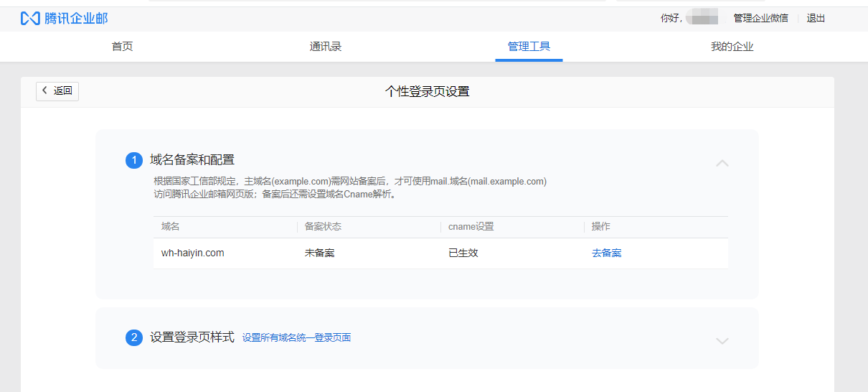Click the wh-haiyin.com domain name cell
Screen dimensions: 868x392
(x=192, y=253)
